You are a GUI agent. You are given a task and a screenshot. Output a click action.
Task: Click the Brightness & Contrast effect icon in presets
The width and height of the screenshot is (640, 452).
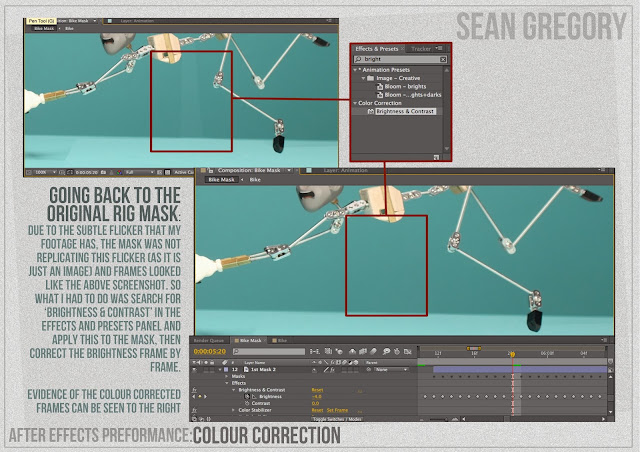371,111
